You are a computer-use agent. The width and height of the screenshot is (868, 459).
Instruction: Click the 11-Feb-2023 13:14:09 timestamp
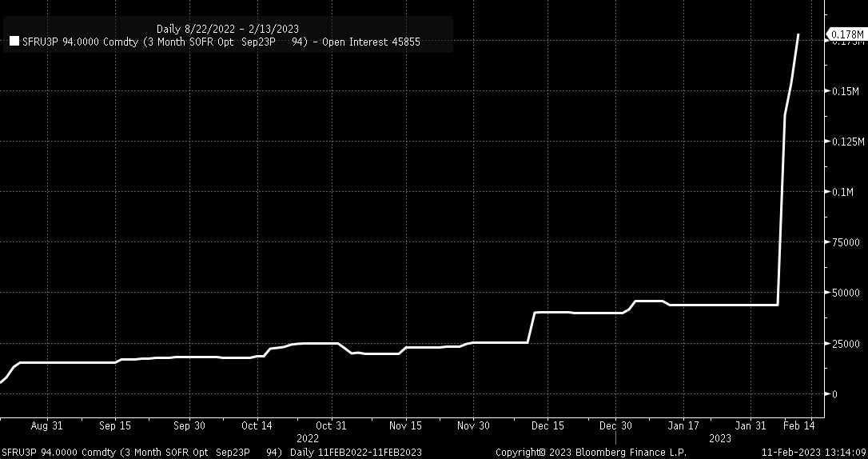click(813, 453)
